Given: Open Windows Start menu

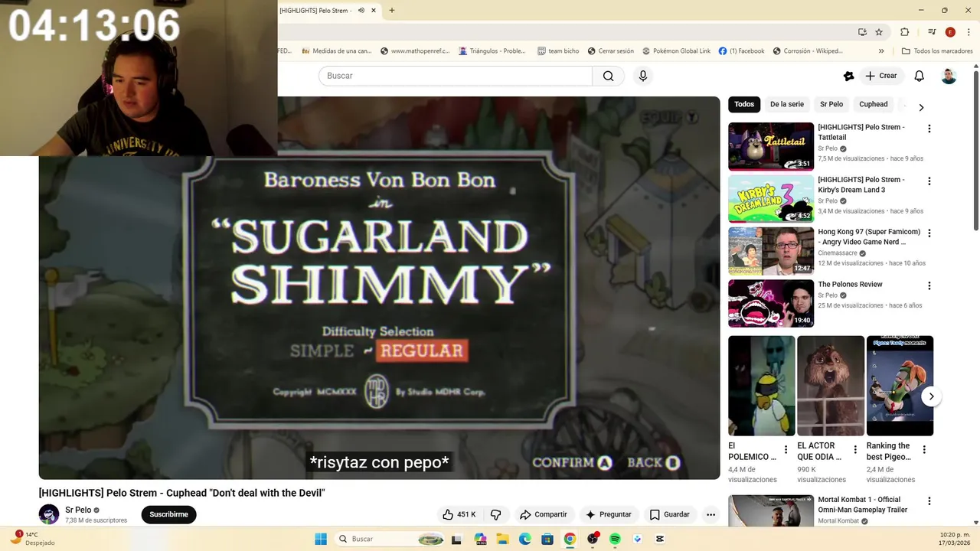Looking at the screenshot, I should pos(320,539).
